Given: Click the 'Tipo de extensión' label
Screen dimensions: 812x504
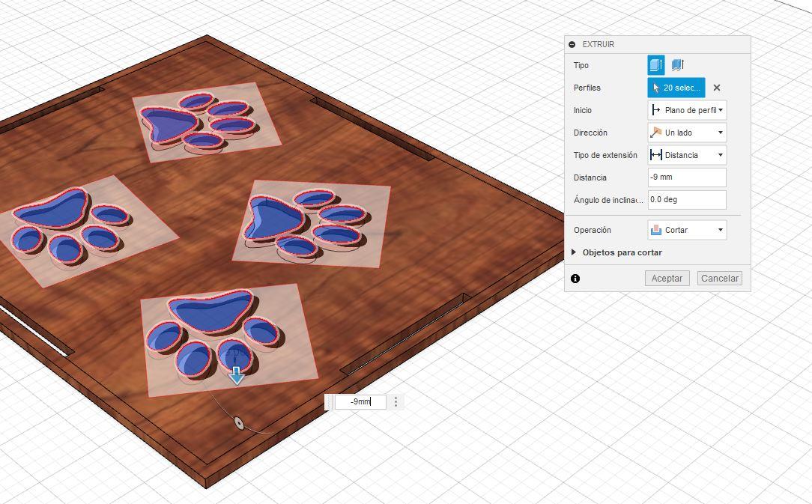Looking at the screenshot, I should pos(605,155).
